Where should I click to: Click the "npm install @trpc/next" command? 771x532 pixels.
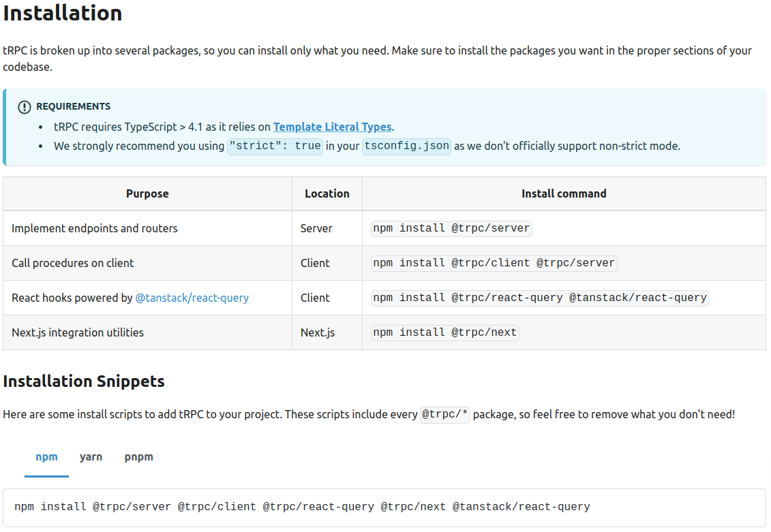(x=445, y=332)
